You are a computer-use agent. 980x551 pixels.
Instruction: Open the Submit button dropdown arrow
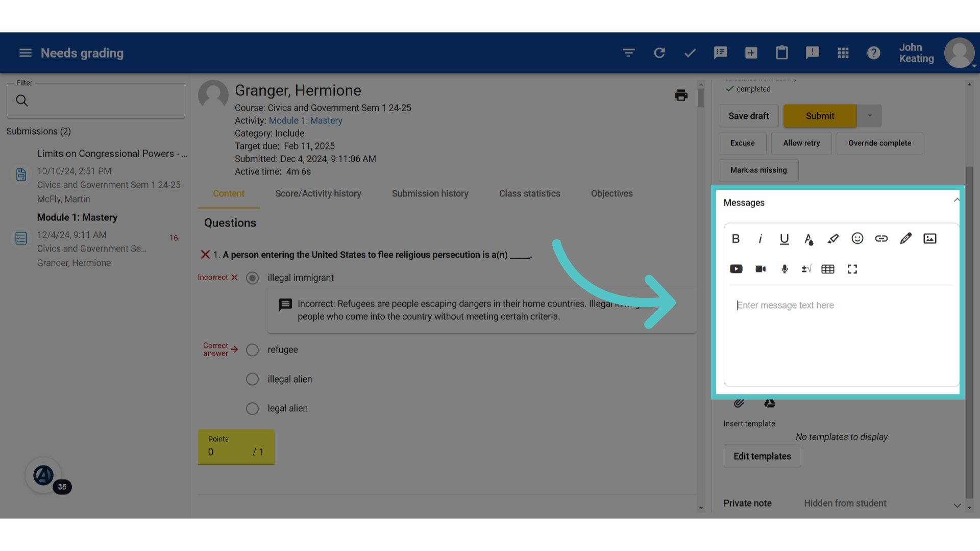tap(870, 116)
